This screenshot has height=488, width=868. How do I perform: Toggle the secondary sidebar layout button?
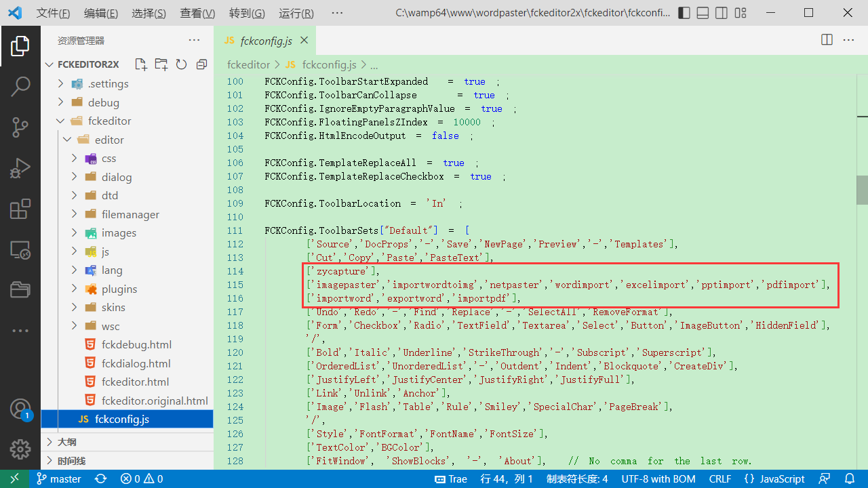(x=722, y=13)
